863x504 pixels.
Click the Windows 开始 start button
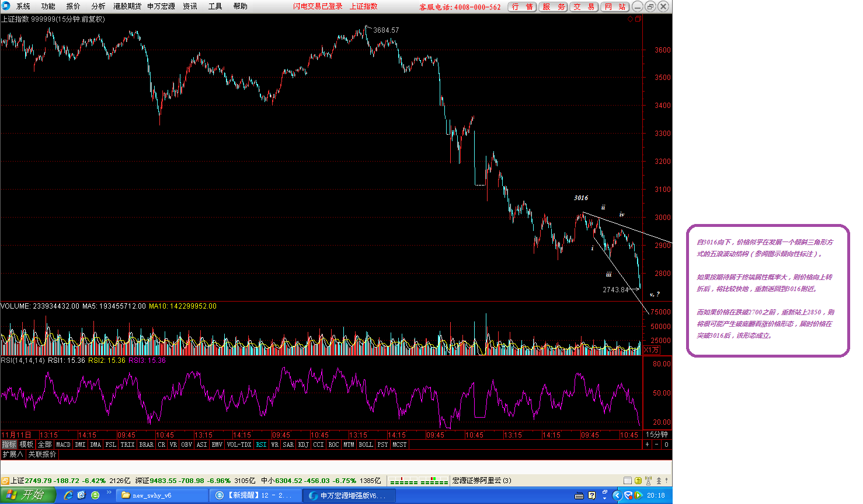pos(28,495)
